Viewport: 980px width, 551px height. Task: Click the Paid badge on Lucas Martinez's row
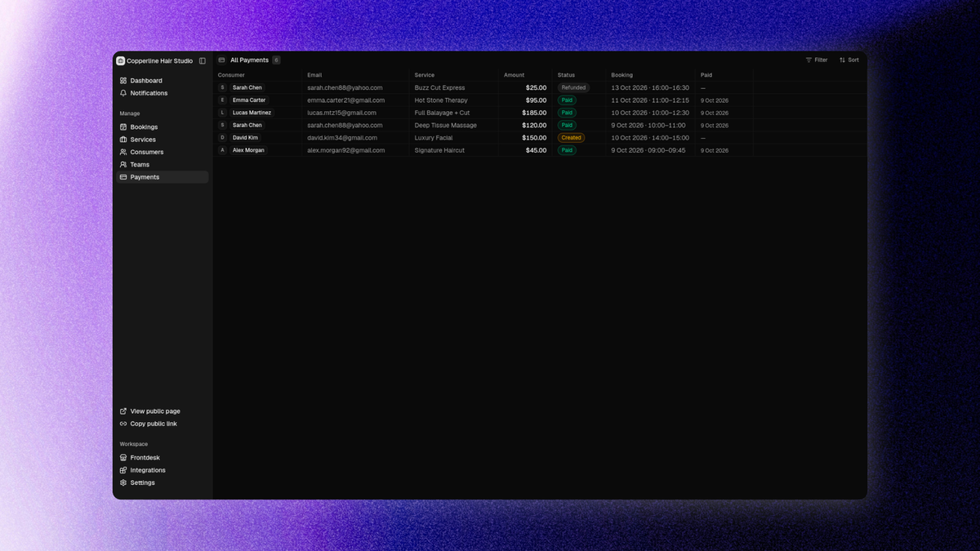click(x=567, y=113)
